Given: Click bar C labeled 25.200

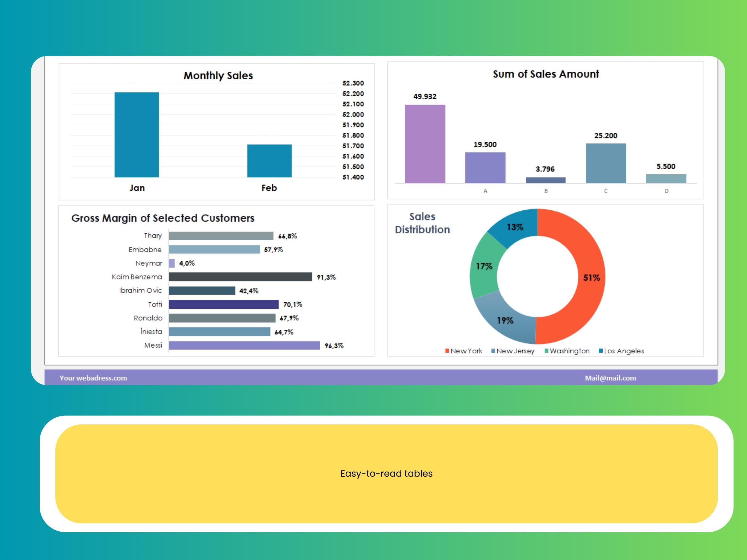Looking at the screenshot, I should pos(606,163).
